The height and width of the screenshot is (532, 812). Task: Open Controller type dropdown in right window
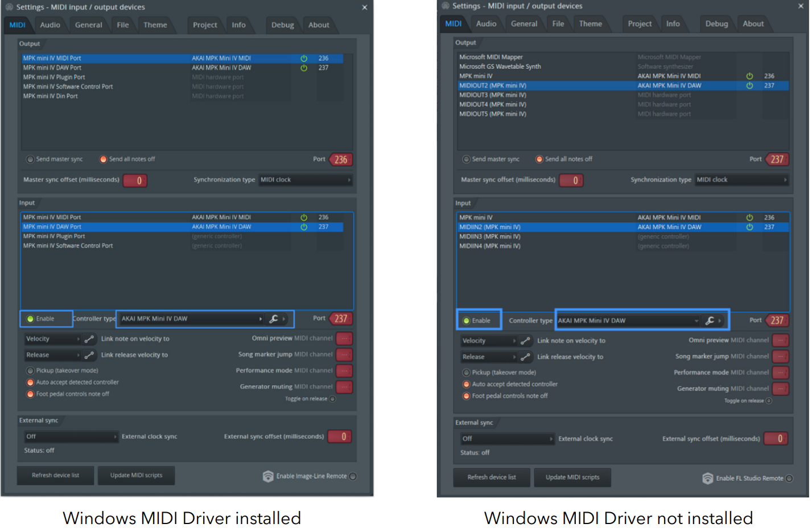(x=628, y=321)
